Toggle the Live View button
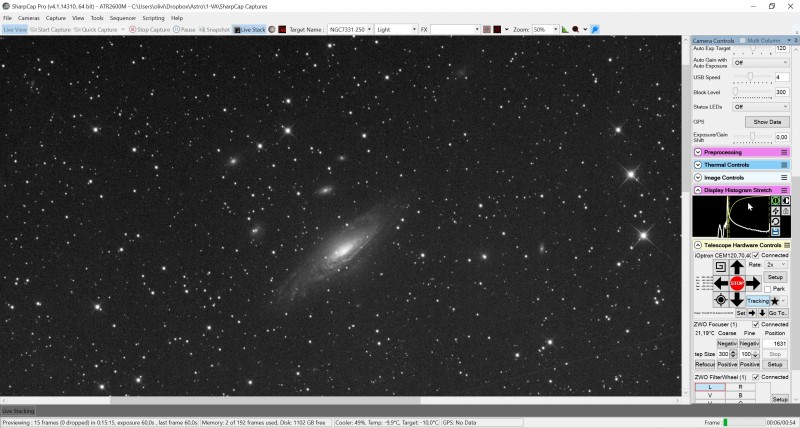 click(15, 30)
